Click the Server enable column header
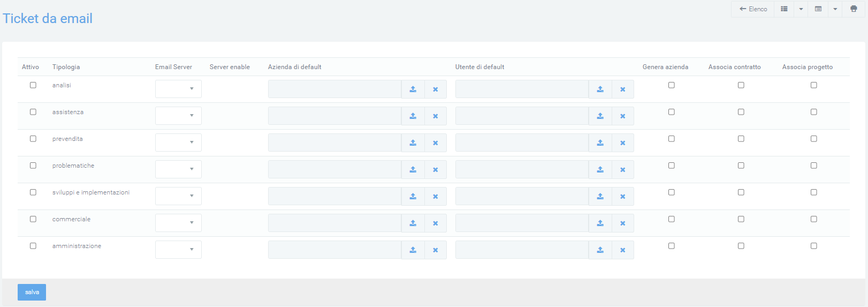Viewport: 868px width, 307px height. click(230, 67)
